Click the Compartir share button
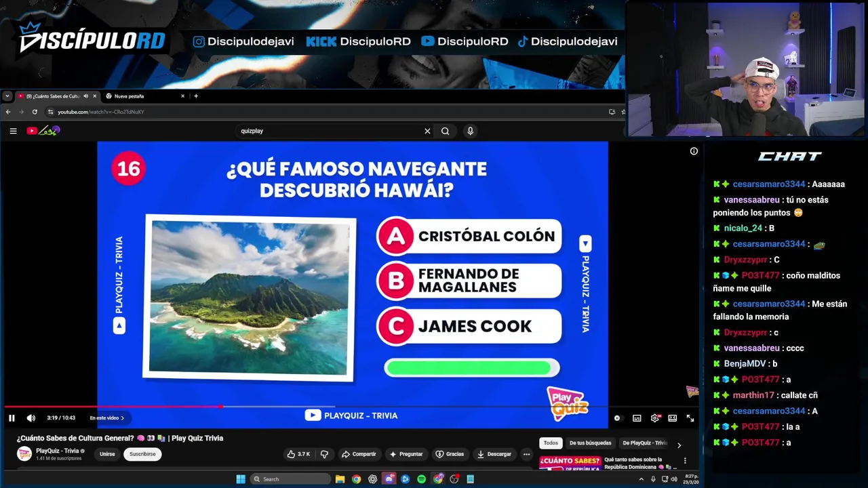 [x=359, y=454]
